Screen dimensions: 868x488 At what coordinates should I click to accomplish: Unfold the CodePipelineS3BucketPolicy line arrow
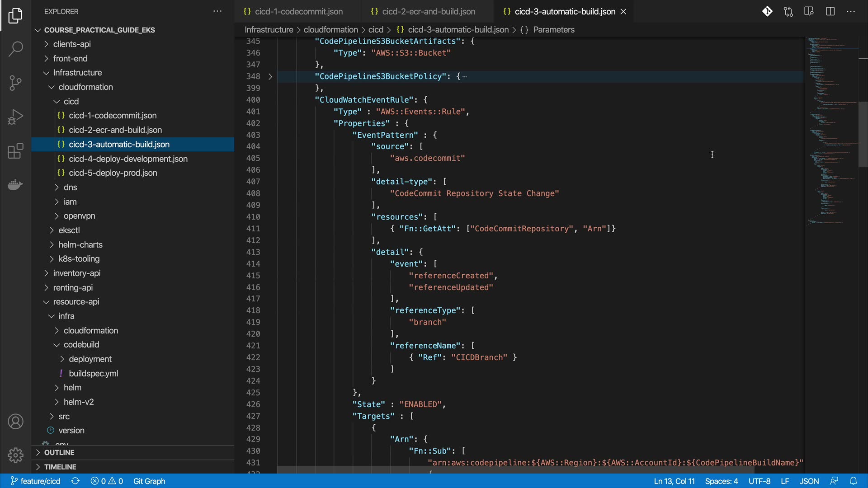coord(270,76)
